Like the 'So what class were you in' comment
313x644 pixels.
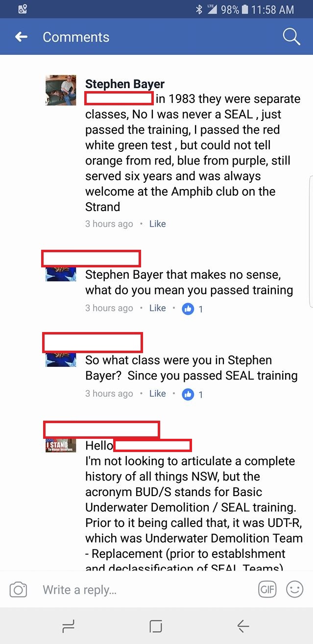[x=157, y=394]
